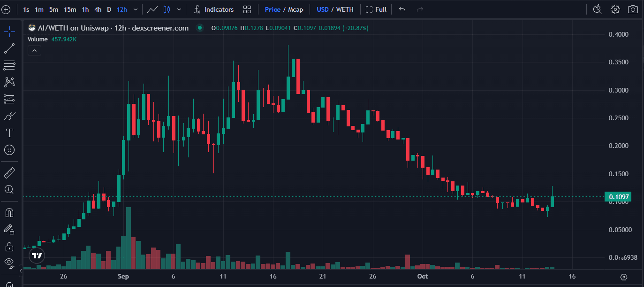The height and width of the screenshot is (287, 644).
Task: Expand the chart style dropdown arrow
Action: coord(179,9)
